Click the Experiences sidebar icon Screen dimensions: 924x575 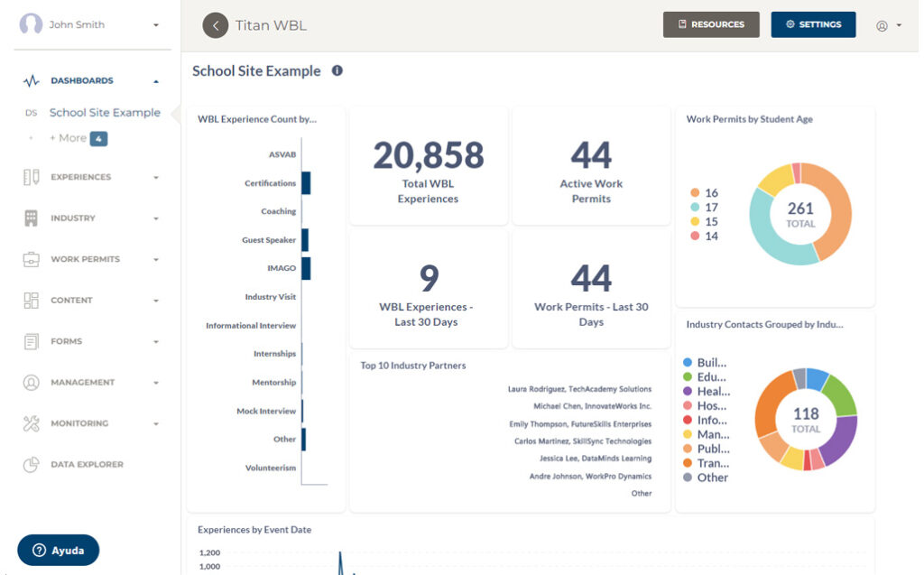(32, 177)
